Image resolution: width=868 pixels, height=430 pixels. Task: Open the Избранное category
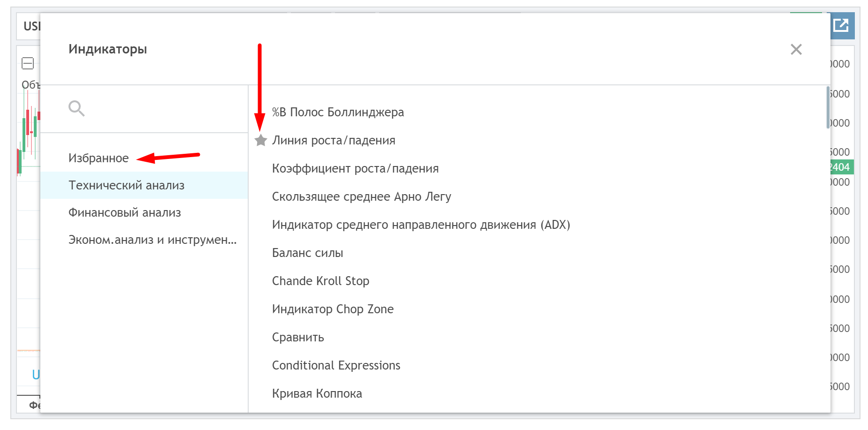click(99, 158)
